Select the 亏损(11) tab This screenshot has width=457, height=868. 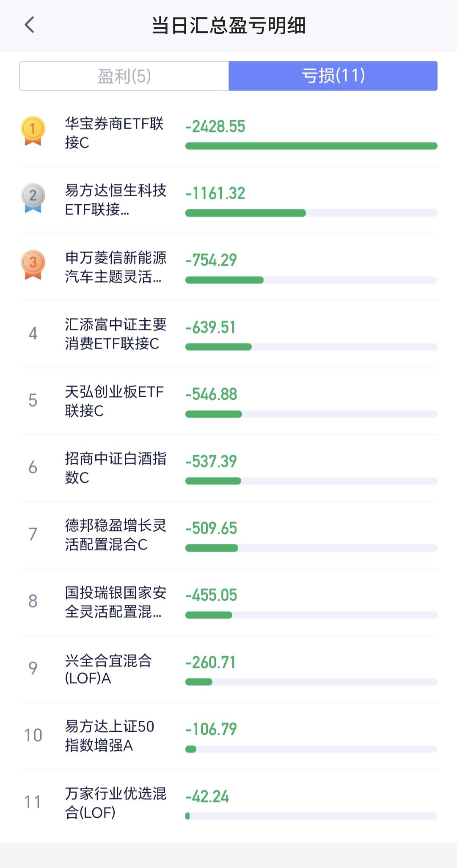[x=333, y=76]
